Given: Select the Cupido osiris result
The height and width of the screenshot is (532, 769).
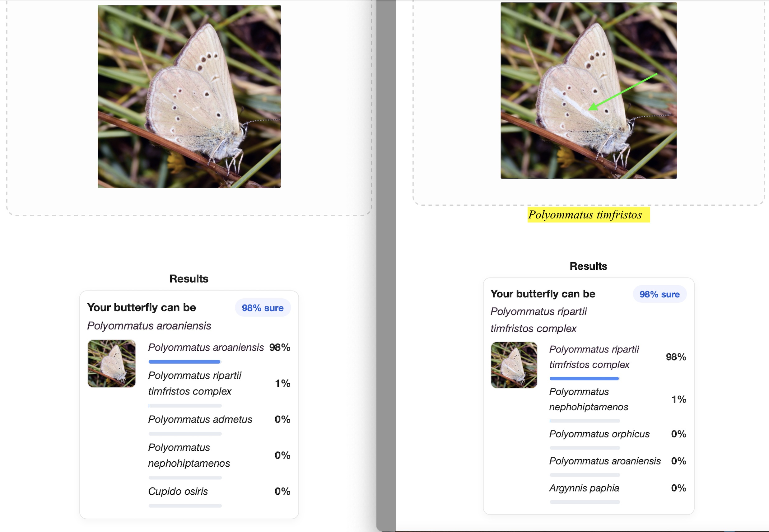Looking at the screenshot, I should 178,491.
